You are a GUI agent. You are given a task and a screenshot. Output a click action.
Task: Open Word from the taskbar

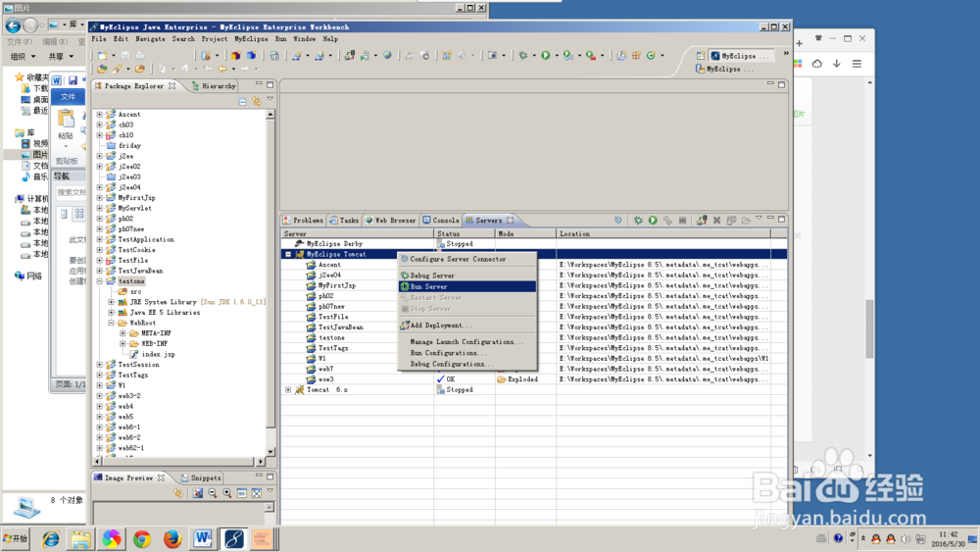pyautogui.click(x=203, y=539)
